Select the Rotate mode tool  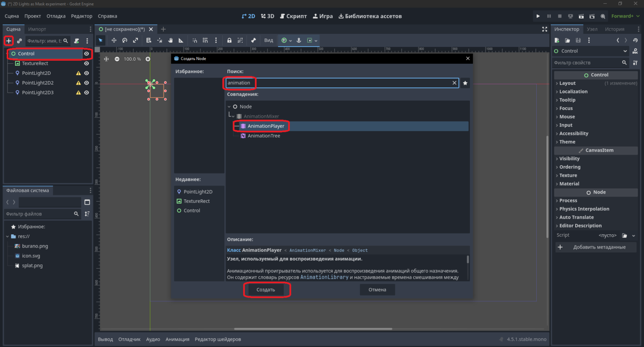[125, 41]
